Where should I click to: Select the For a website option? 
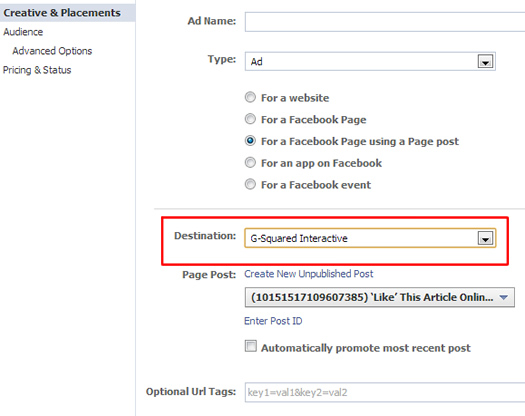(x=250, y=97)
